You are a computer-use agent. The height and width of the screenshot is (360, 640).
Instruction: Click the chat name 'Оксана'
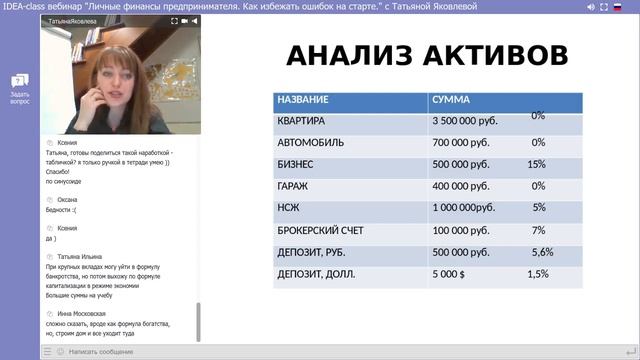(67, 200)
